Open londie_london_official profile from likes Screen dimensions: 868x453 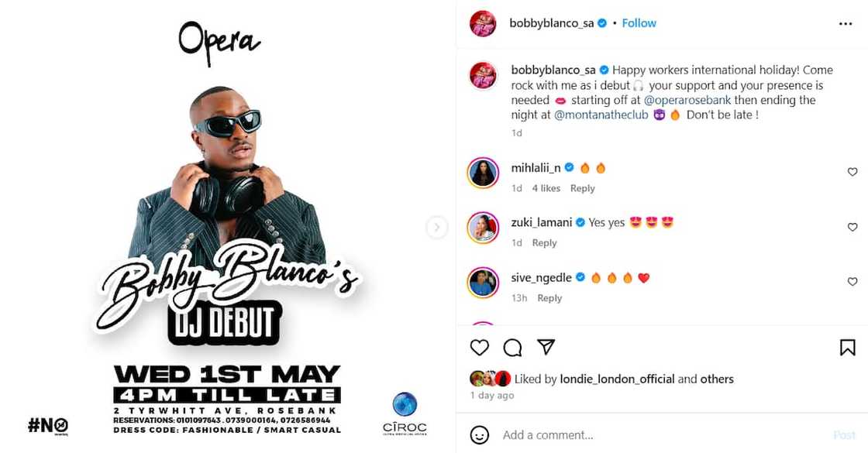click(617, 379)
